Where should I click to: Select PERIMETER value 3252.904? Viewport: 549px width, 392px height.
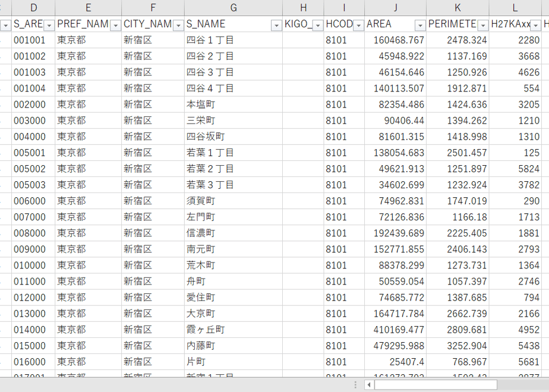457,346
